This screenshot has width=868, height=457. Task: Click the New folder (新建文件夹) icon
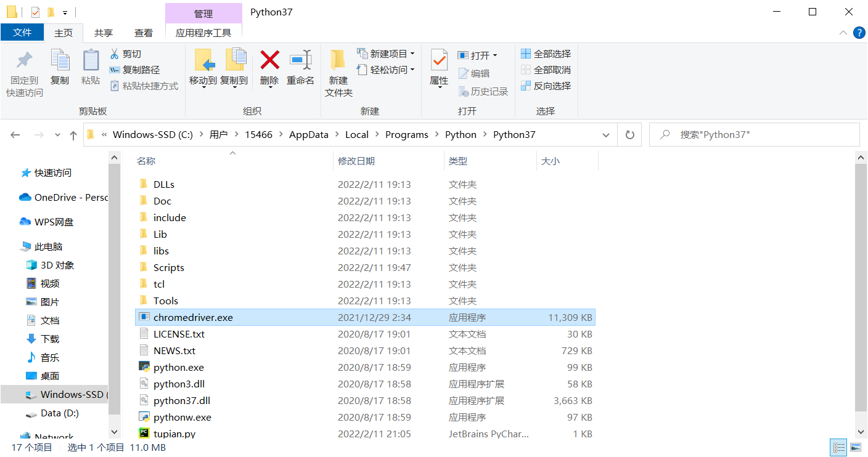(x=338, y=60)
